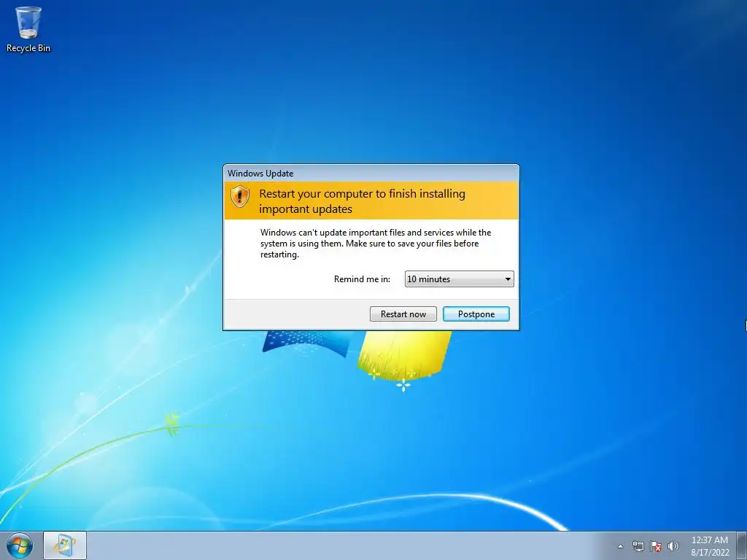This screenshot has width=747, height=560.
Task: Click the Postpone button
Action: [476, 314]
